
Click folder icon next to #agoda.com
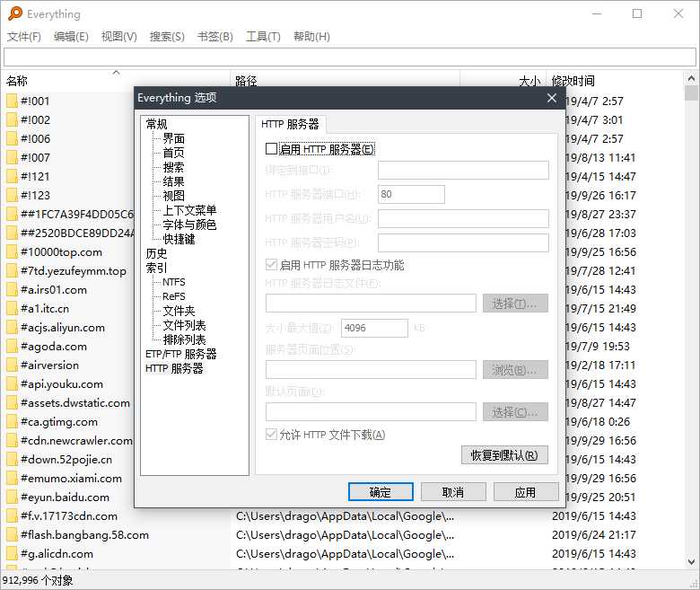pos(12,346)
